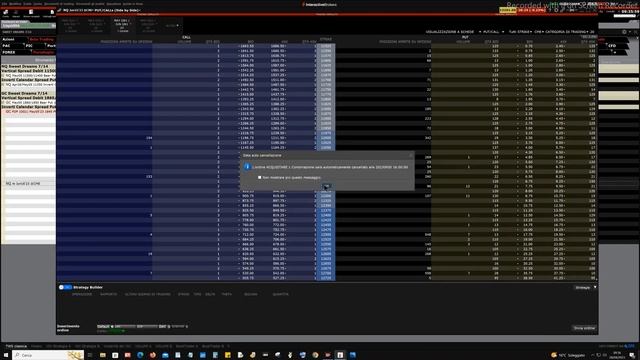Open the Windows notification center icon
The image size is (640, 360).
click(x=632, y=355)
